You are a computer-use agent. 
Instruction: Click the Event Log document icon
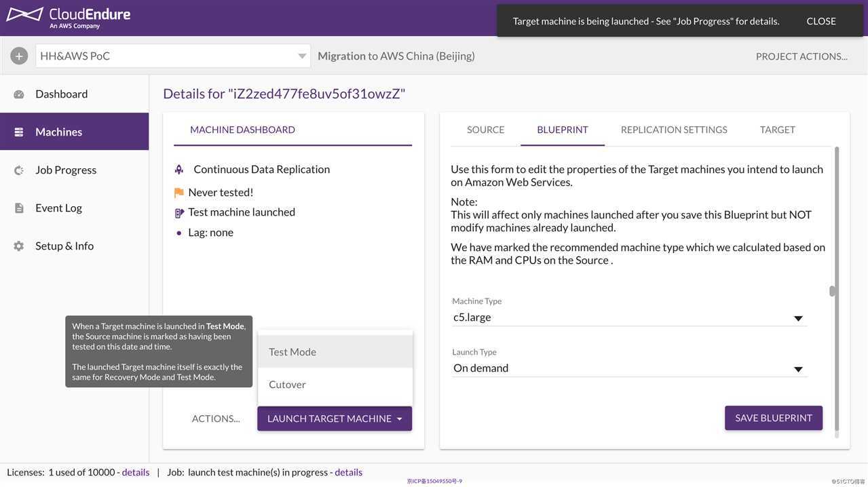[19, 208]
